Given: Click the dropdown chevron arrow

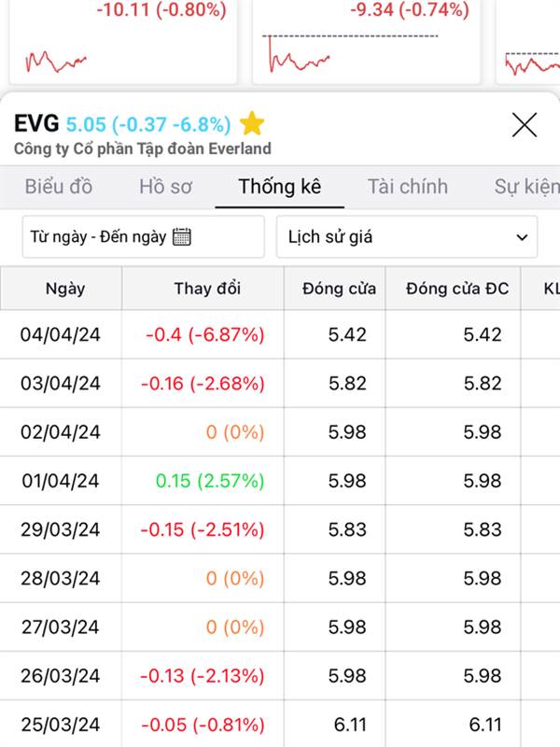Looking at the screenshot, I should point(522,237).
